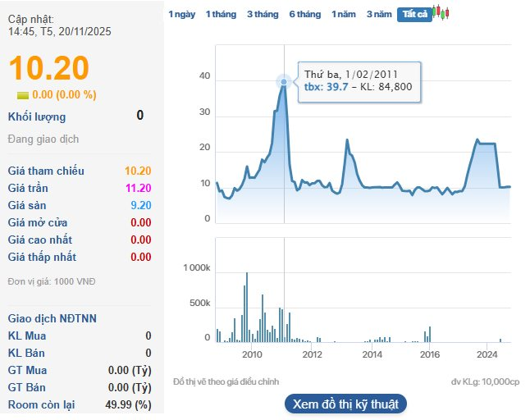Click the large orange 10.20 price
This screenshot has height=420, width=530.
point(48,68)
